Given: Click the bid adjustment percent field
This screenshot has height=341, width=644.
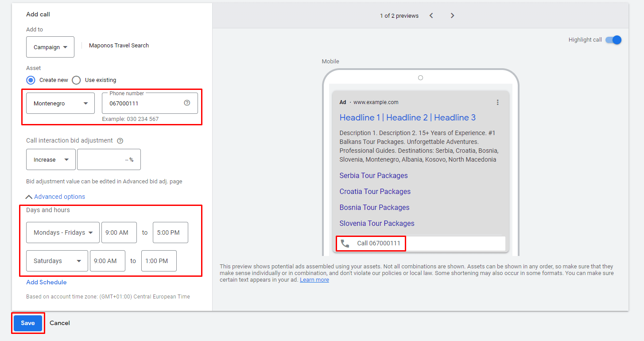Looking at the screenshot, I should coord(109,159).
